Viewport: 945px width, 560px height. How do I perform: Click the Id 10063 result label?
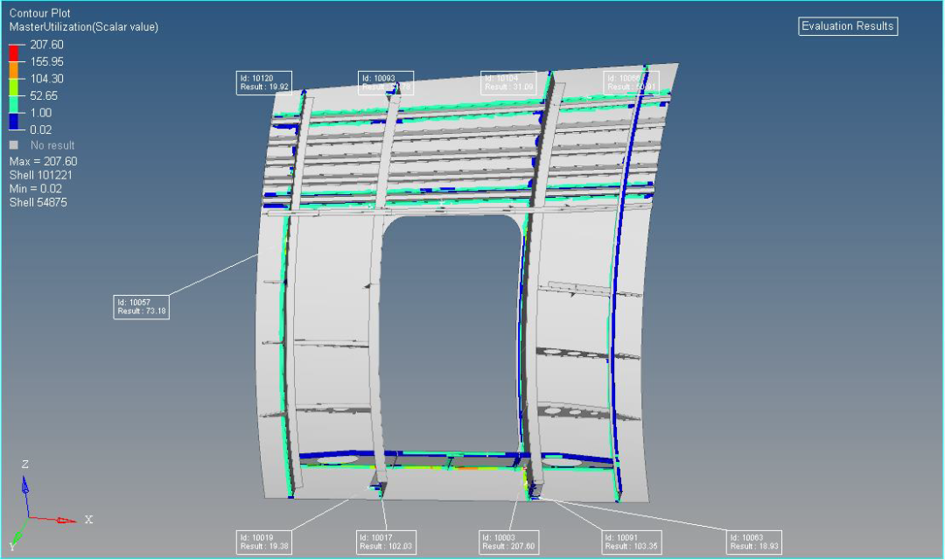pos(752,542)
